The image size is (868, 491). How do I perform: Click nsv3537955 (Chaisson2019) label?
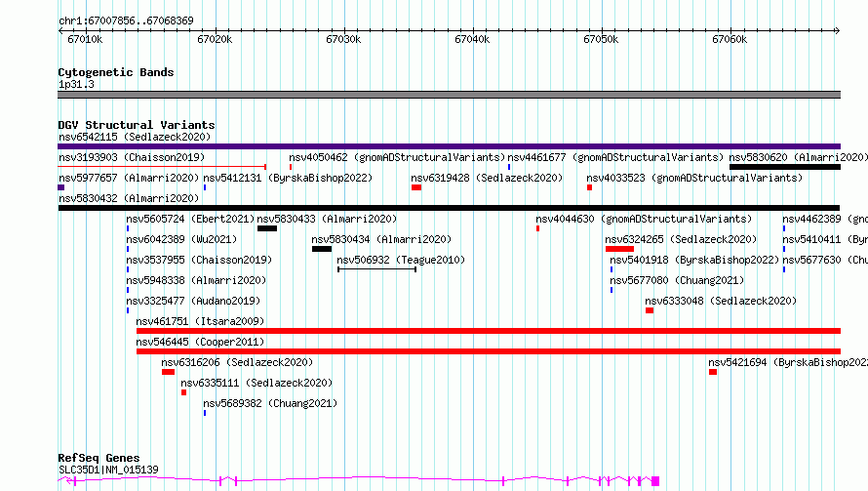(199, 260)
